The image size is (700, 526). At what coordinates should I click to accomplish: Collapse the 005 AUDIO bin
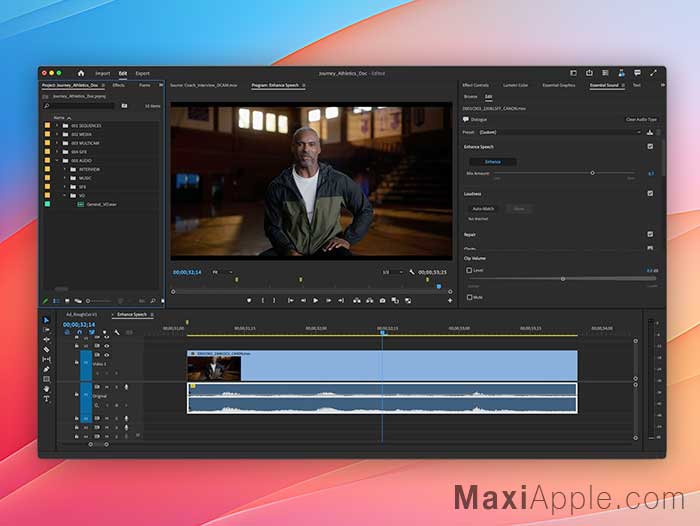click(x=57, y=160)
